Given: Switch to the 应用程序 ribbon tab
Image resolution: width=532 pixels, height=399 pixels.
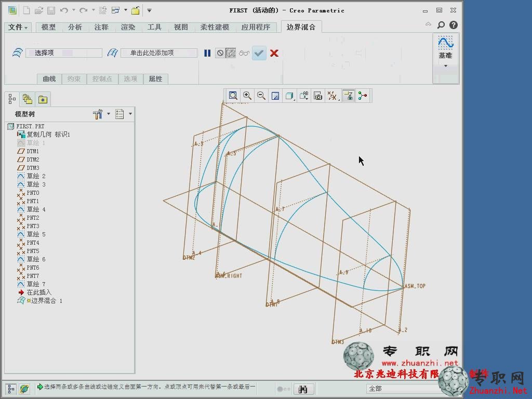Looking at the screenshot, I should 256,27.
